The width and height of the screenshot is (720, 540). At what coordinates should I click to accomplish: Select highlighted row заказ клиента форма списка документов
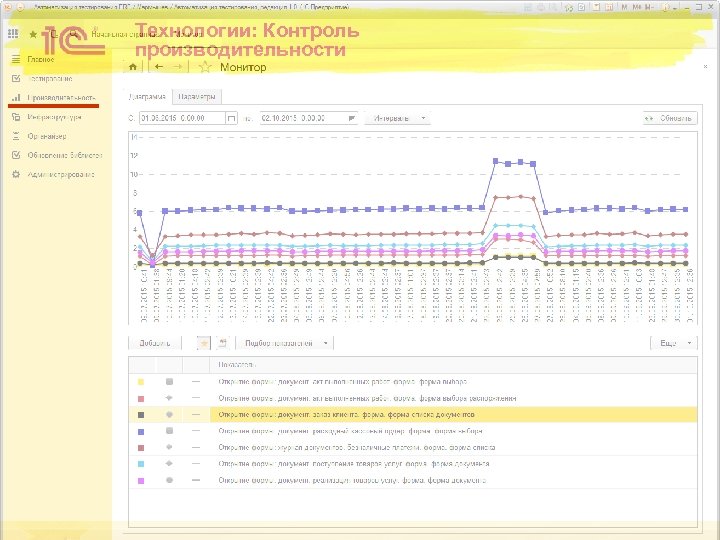pyautogui.click(x=412, y=415)
